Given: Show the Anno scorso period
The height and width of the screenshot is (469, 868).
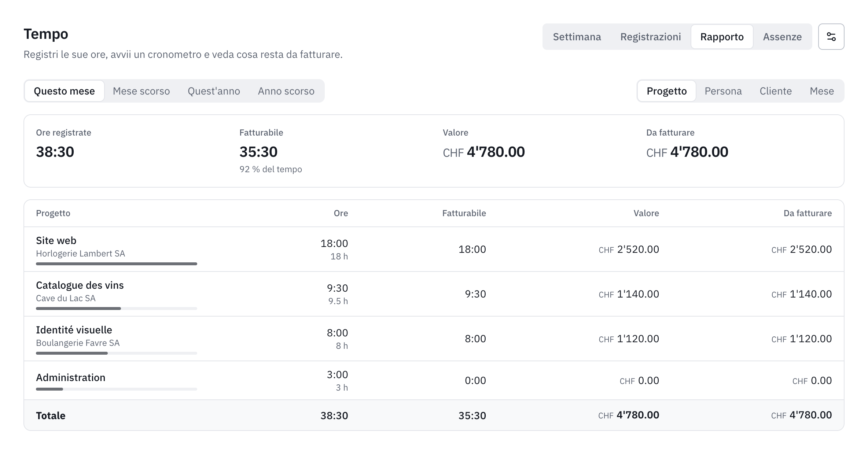Looking at the screenshot, I should tap(286, 91).
